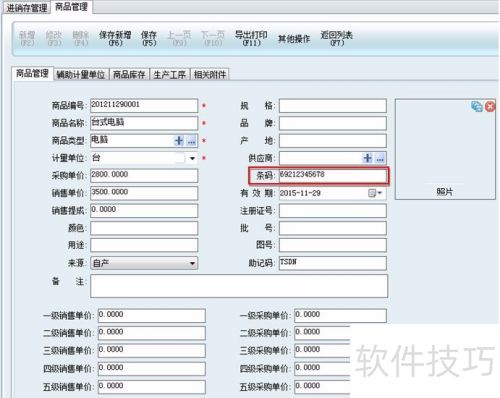
Task: Click 返回列表 (F7) toolbar button
Action: [337, 38]
